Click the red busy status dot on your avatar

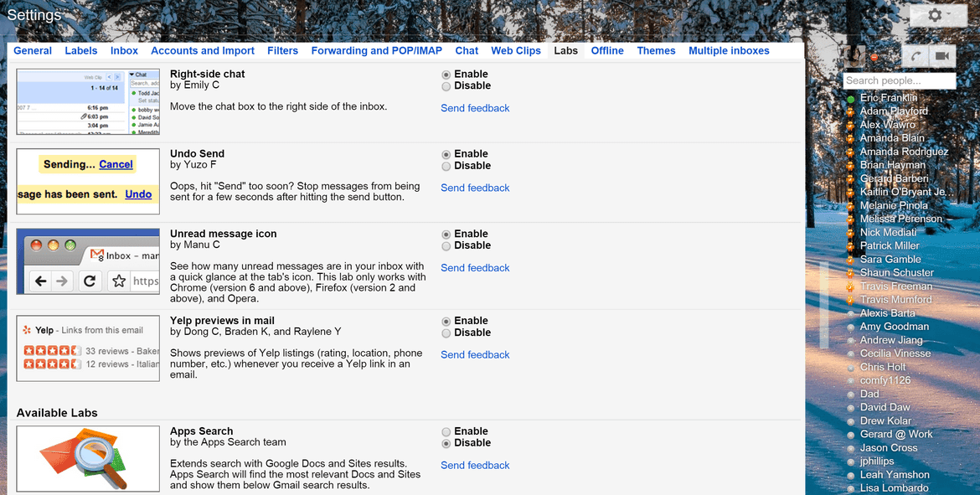point(874,57)
